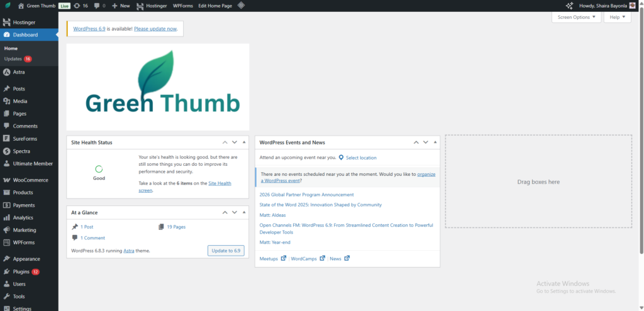
Task: Click the WooCommerce icon in the sidebar
Action: pos(6,180)
